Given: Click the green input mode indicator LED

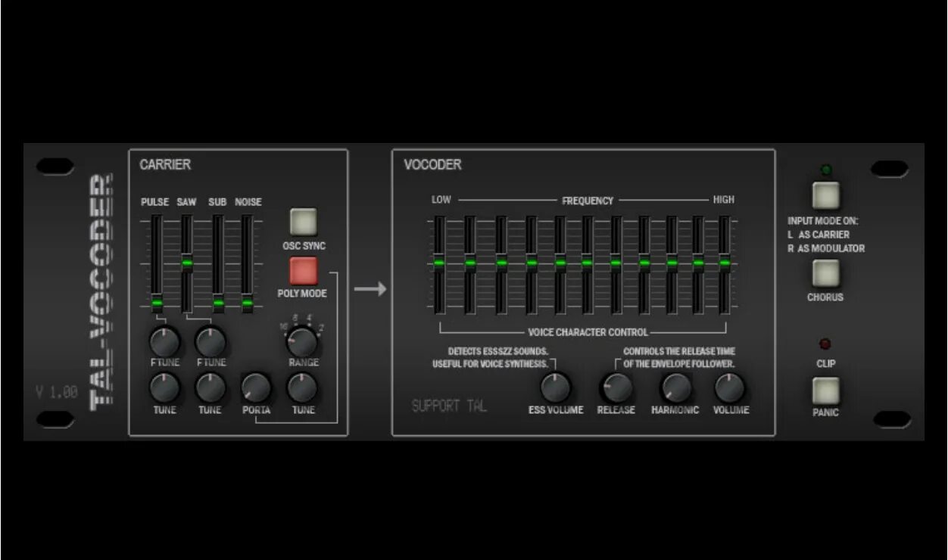Looking at the screenshot, I should [826, 170].
